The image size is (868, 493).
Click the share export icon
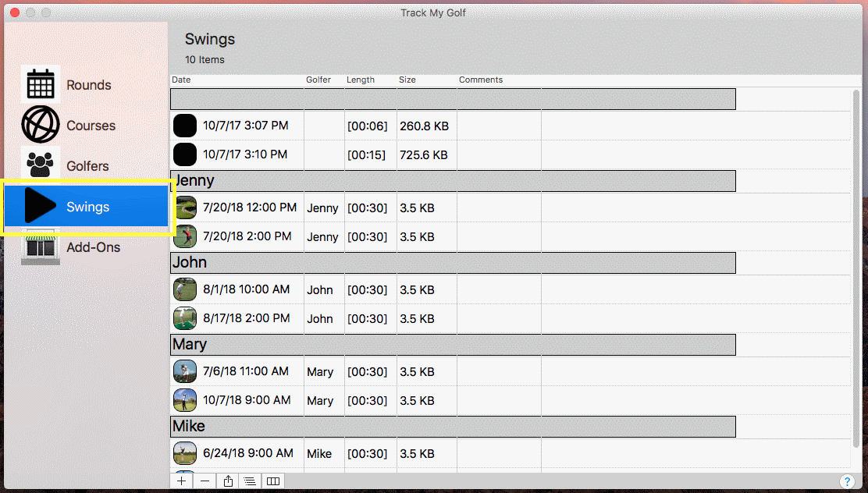click(x=228, y=481)
